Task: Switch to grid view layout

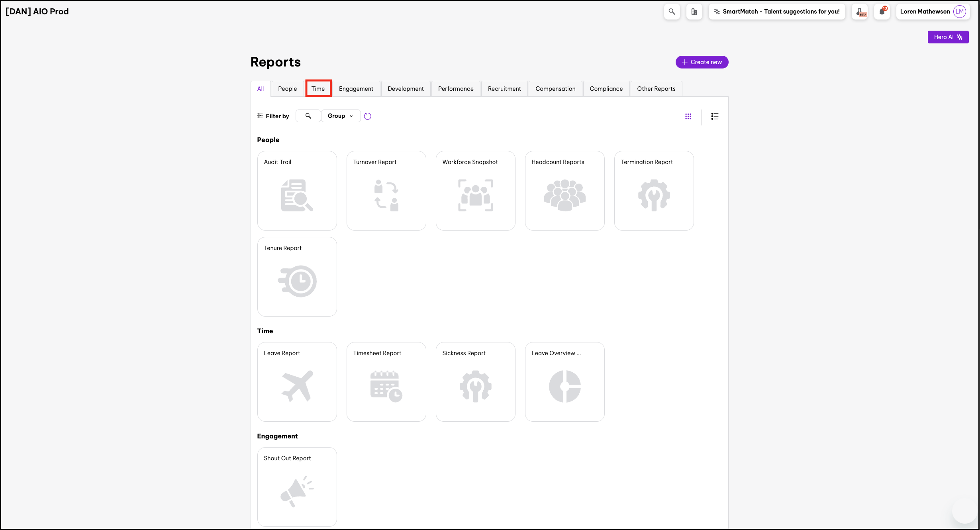Action: click(x=688, y=116)
